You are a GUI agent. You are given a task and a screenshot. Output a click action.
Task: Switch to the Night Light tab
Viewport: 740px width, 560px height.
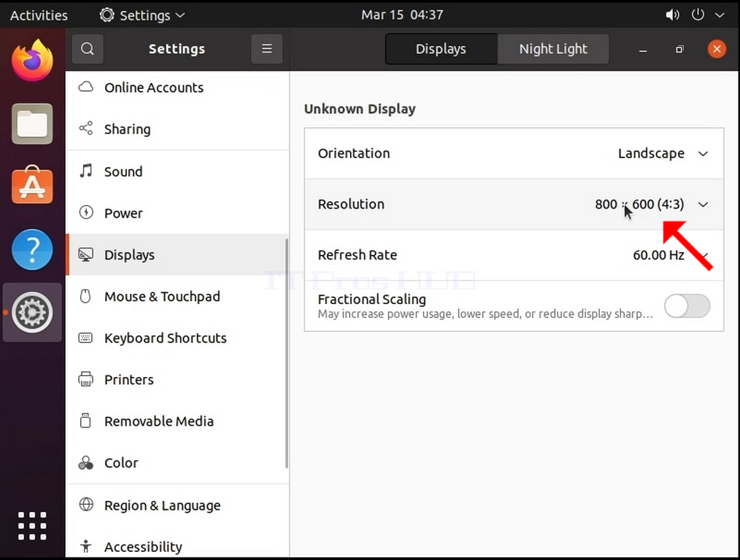click(x=553, y=49)
